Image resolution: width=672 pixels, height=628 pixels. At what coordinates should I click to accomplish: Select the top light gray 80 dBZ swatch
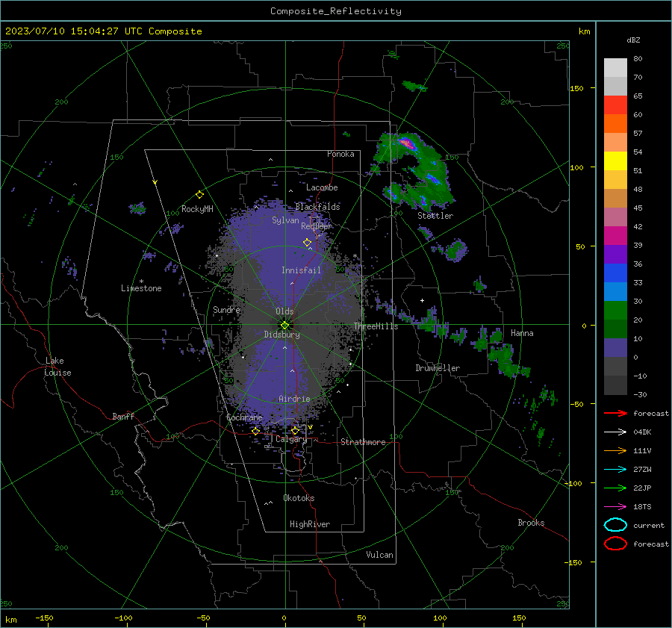click(615, 68)
